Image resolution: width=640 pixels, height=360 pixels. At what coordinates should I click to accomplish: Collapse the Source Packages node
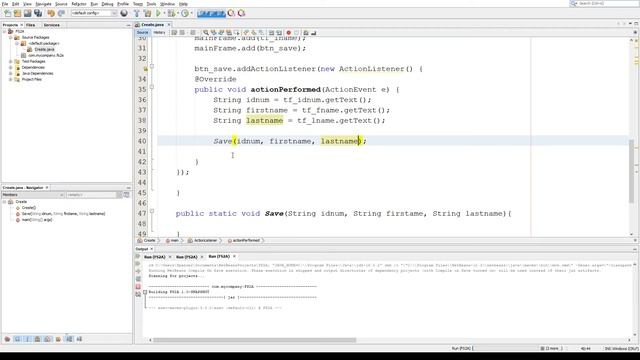point(11,37)
